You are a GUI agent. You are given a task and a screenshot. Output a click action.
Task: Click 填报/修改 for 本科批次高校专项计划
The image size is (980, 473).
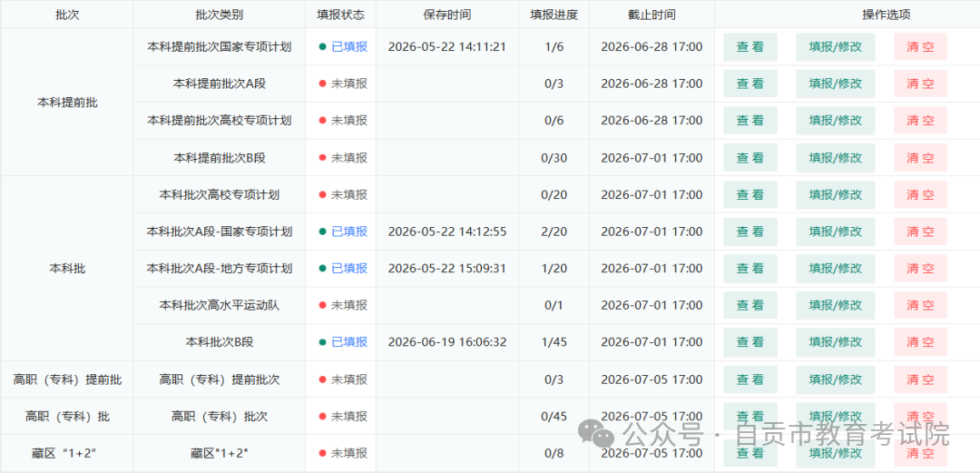click(x=835, y=194)
